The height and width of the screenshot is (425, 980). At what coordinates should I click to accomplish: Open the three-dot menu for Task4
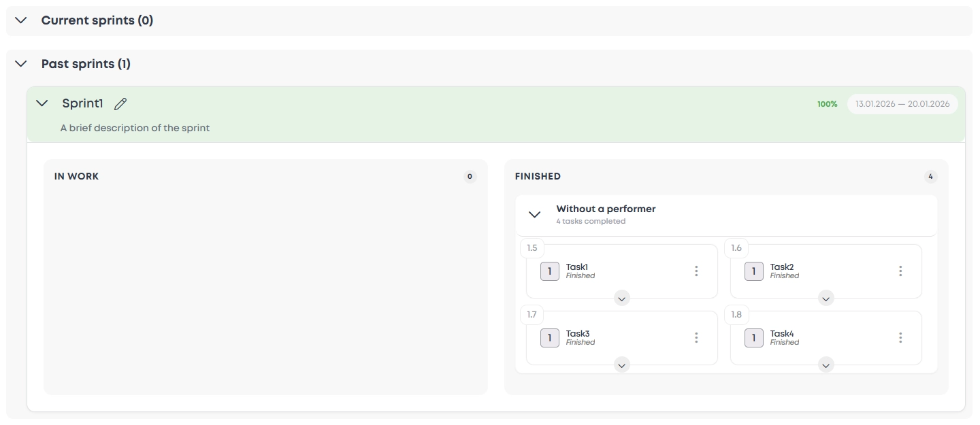click(900, 338)
